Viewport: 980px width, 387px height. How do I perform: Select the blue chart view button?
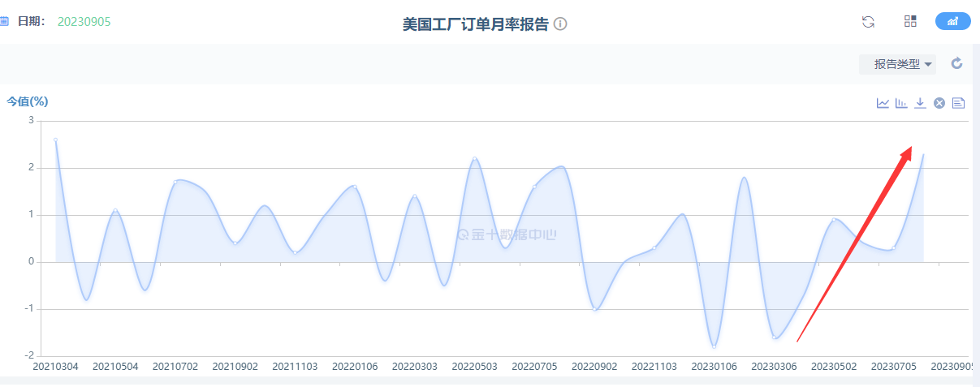(952, 22)
